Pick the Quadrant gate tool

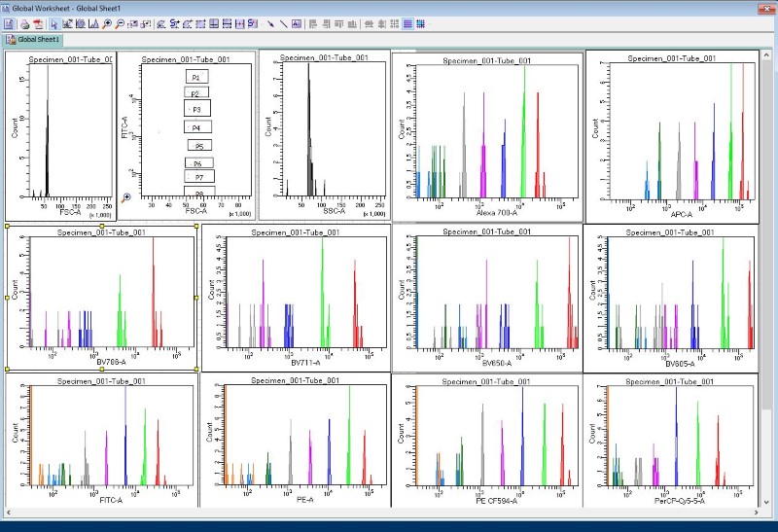pyautogui.click(x=213, y=23)
